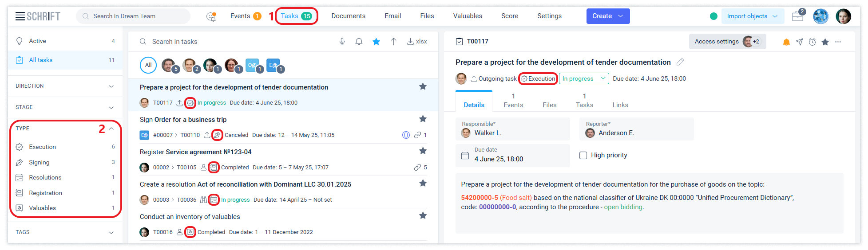
Task: Export tasks using the xlsx download icon
Action: tap(417, 42)
